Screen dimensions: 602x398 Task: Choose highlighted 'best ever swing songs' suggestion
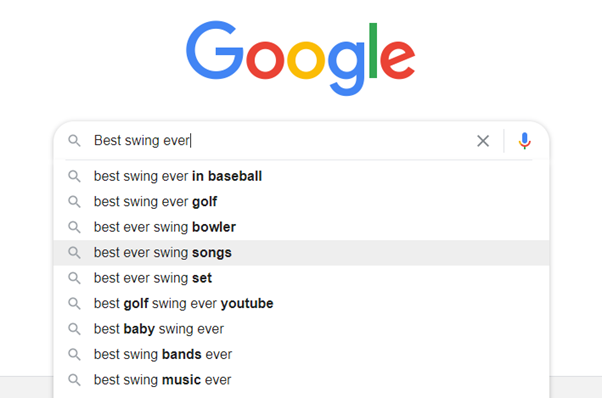(301, 253)
